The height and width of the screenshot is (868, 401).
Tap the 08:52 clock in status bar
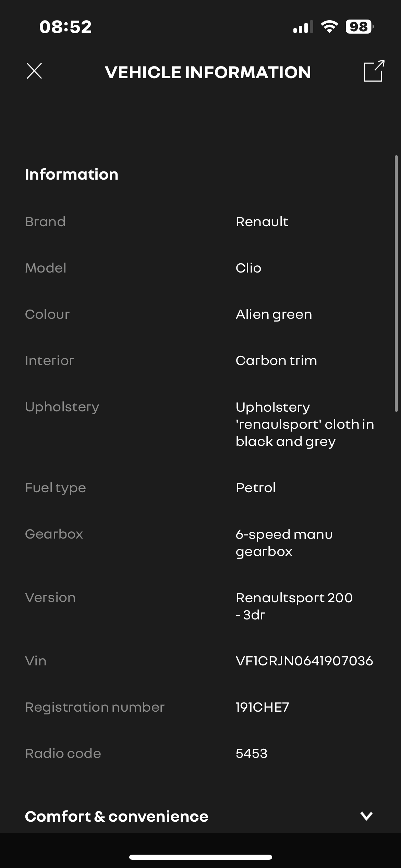point(65,27)
